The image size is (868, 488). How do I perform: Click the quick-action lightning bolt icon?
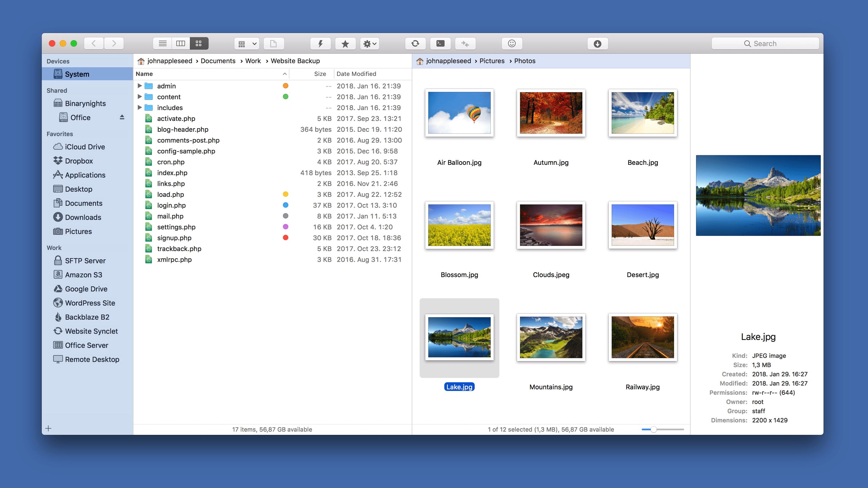tap(320, 43)
